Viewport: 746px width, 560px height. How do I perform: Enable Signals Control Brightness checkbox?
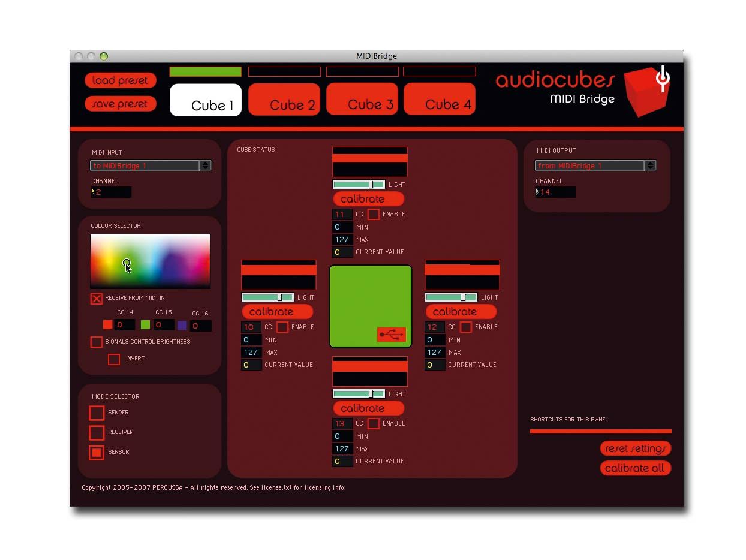(x=96, y=342)
